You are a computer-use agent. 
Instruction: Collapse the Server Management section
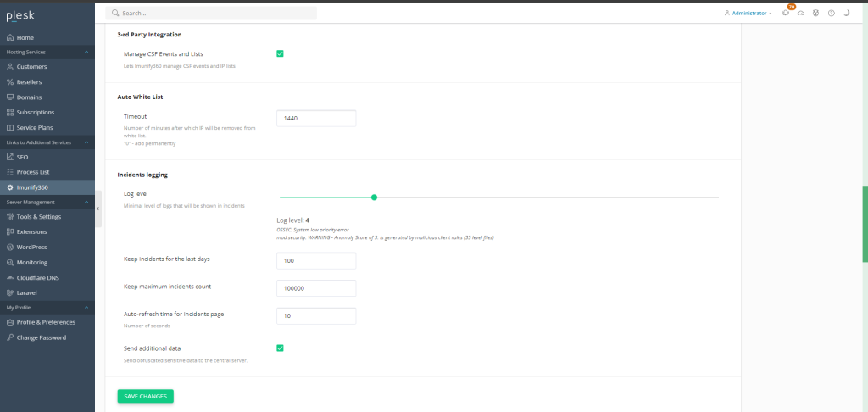click(86, 202)
